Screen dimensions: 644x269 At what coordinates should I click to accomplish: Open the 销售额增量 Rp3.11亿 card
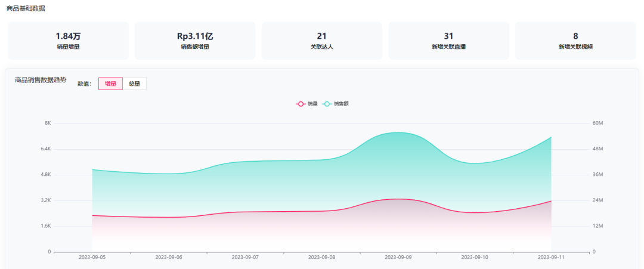tap(195, 41)
